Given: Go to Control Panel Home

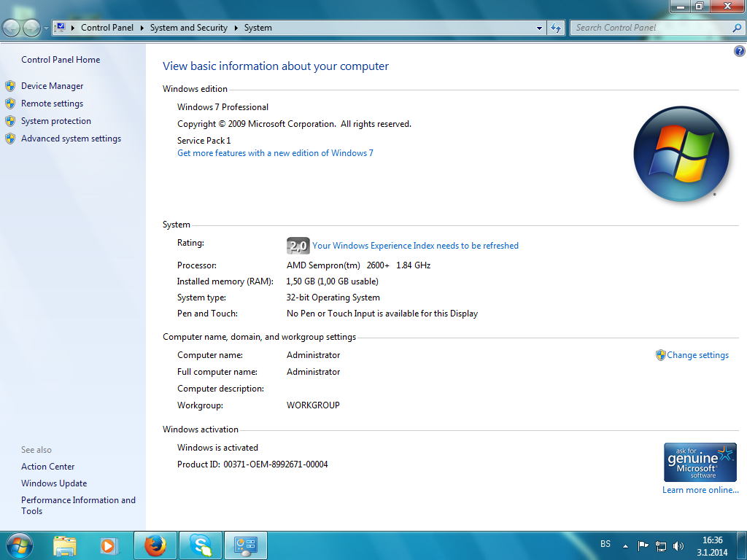Looking at the screenshot, I should 61,60.
